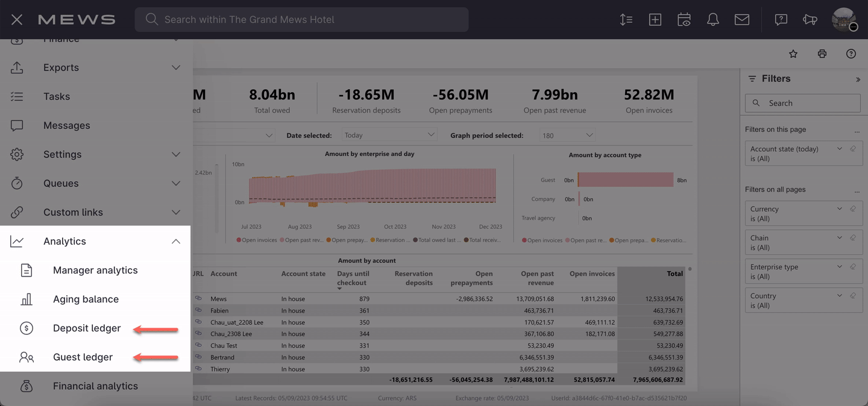The image size is (868, 406).
Task: Click the Guest ledger people icon
Action: tap(27, 357)
